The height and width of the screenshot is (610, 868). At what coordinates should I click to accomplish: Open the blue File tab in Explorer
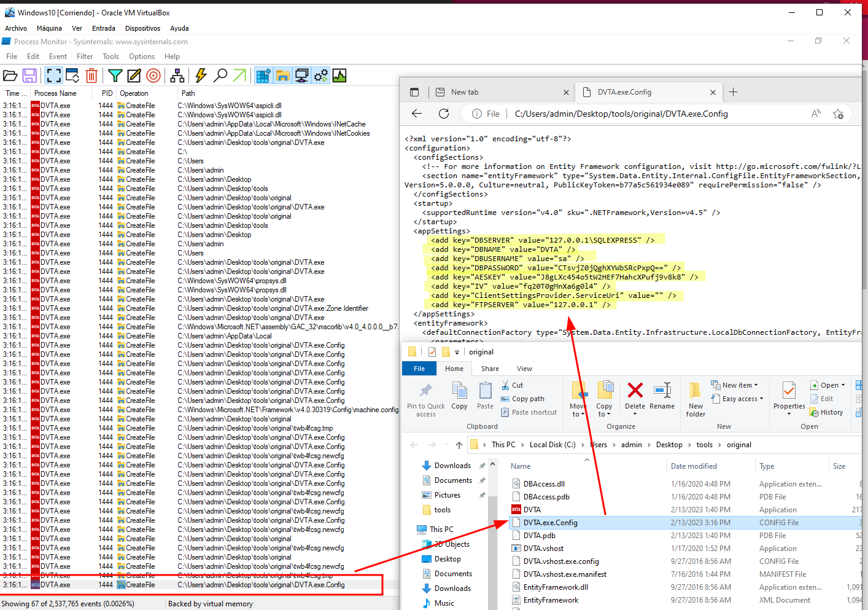[419, 369]
